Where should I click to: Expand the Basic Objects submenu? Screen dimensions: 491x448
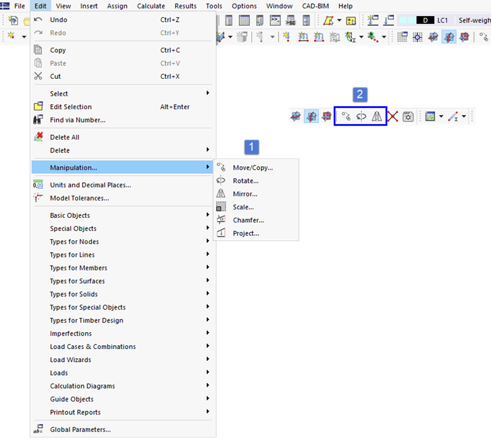(123, 215)
